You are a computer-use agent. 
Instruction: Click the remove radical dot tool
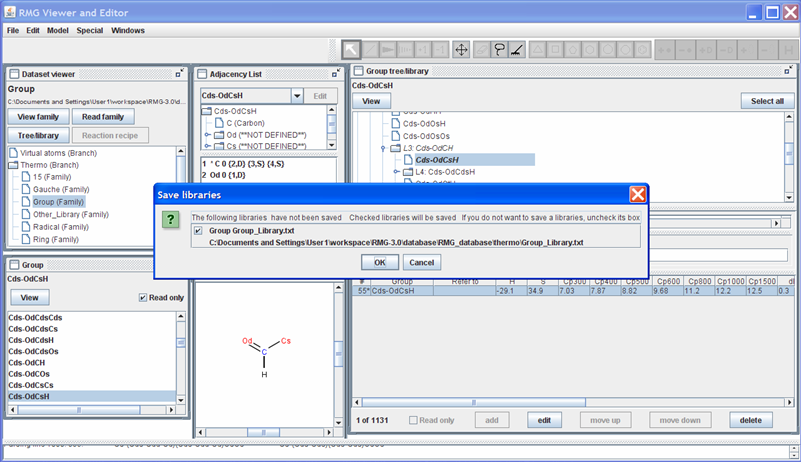pos(685,50)
